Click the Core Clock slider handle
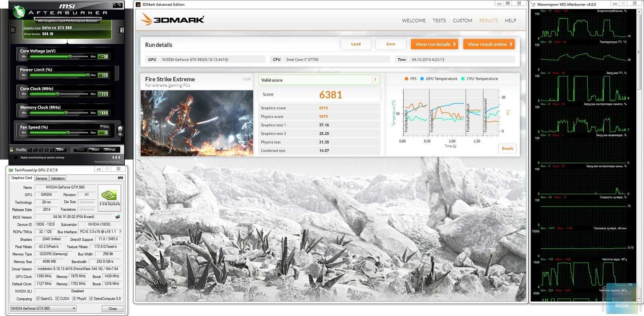 tap(58, 94)
